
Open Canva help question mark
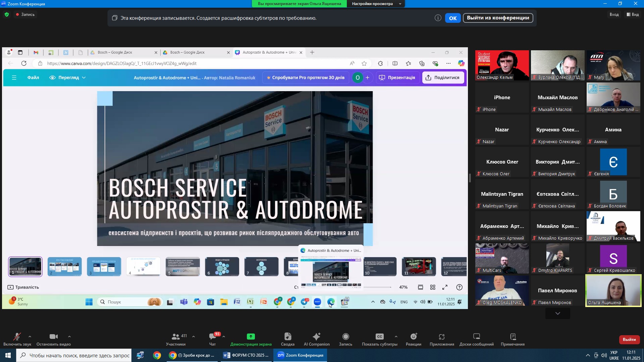(x=460, y=287)
